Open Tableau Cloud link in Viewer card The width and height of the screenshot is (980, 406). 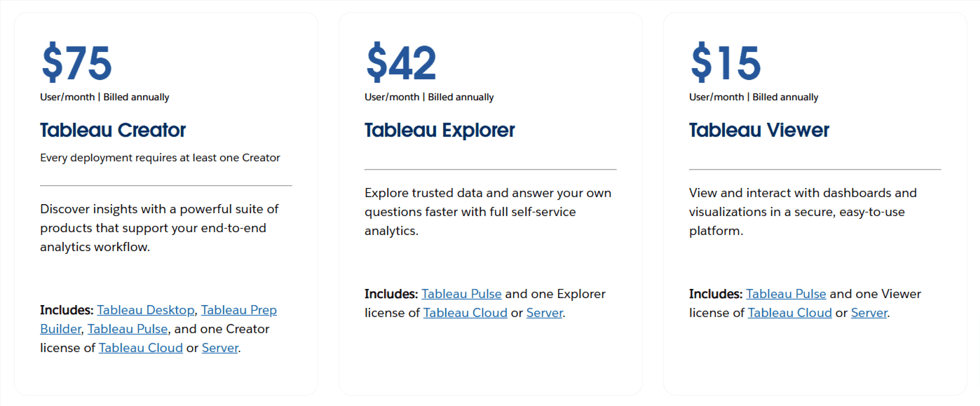pyautogui.click(x=790, y=312)
